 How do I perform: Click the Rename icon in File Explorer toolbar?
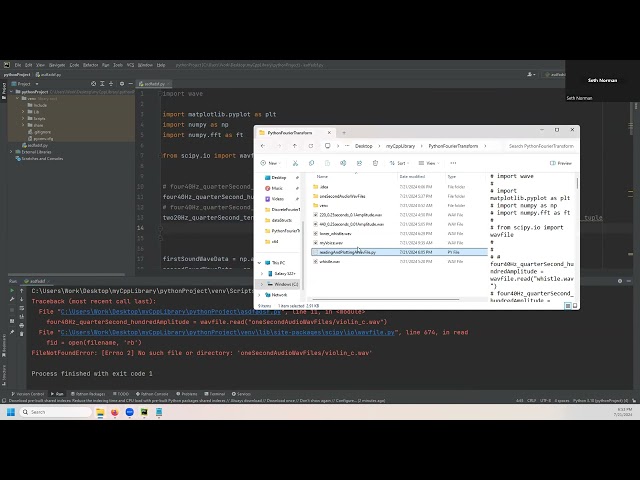tap(341, 163)
